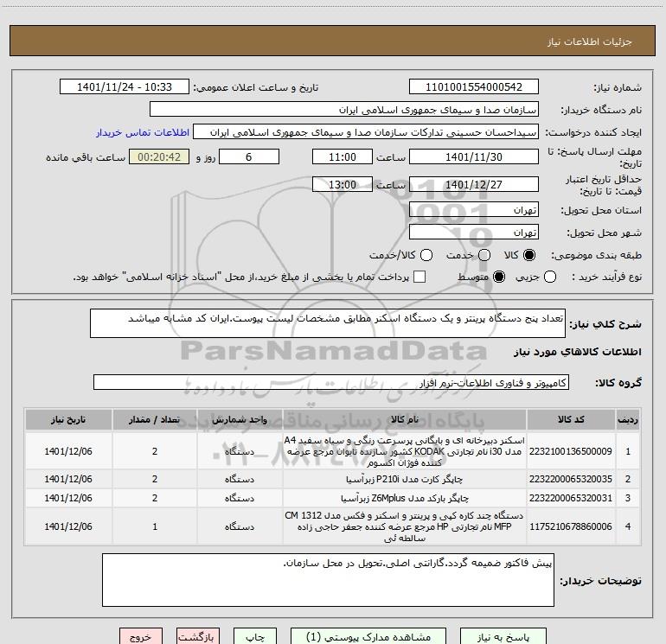Image resolution: width=666 pixels, height=644 pixels.
Task: Select the کالا radio button
Action: (529, 255)
